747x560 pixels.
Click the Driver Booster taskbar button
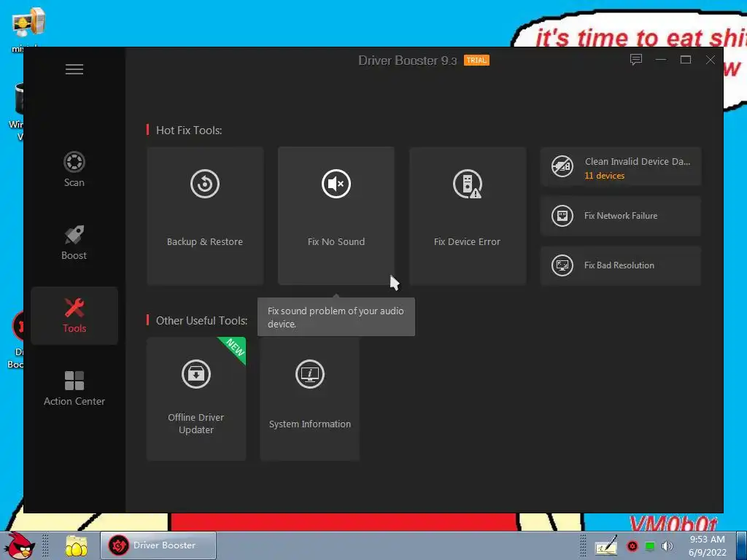(158, 545)
